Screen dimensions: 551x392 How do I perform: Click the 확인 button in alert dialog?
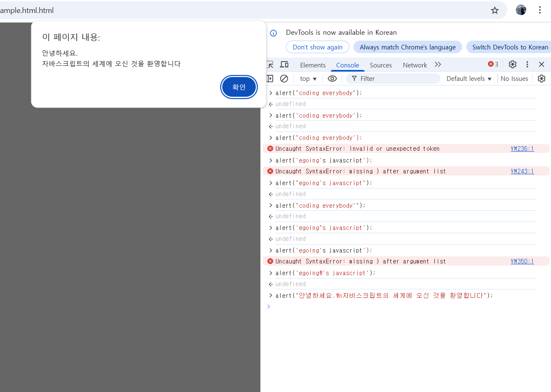(239, 87)
